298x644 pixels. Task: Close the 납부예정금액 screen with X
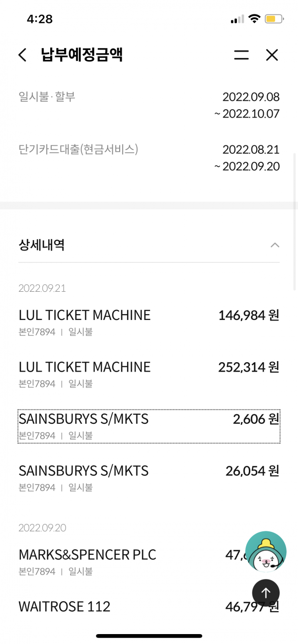click(272, 55)
